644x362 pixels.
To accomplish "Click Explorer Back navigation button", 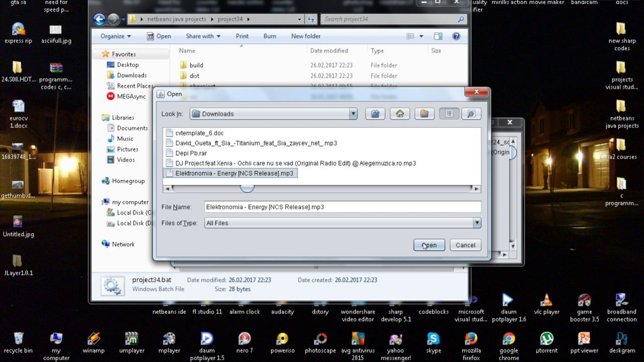I will (x=99, y=19).
